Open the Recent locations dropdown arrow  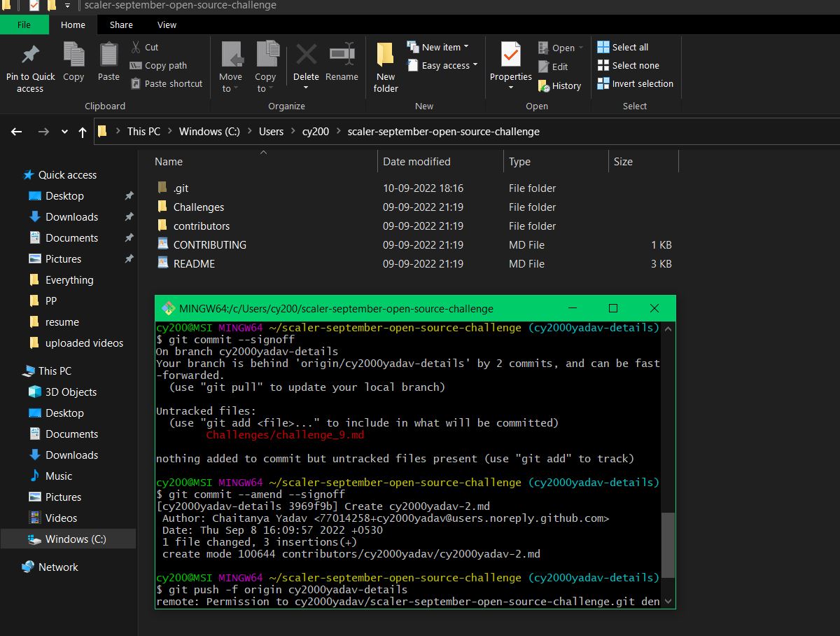(x=65, y=132)
